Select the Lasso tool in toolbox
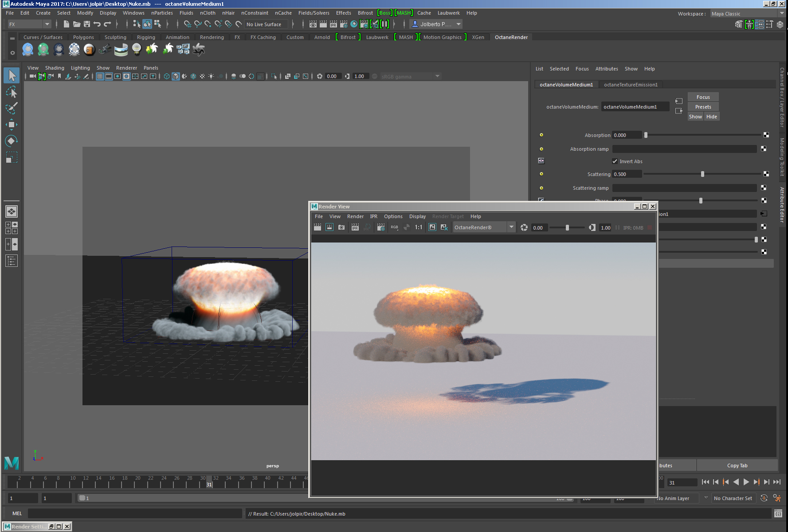788x532 pixels. 12,92
